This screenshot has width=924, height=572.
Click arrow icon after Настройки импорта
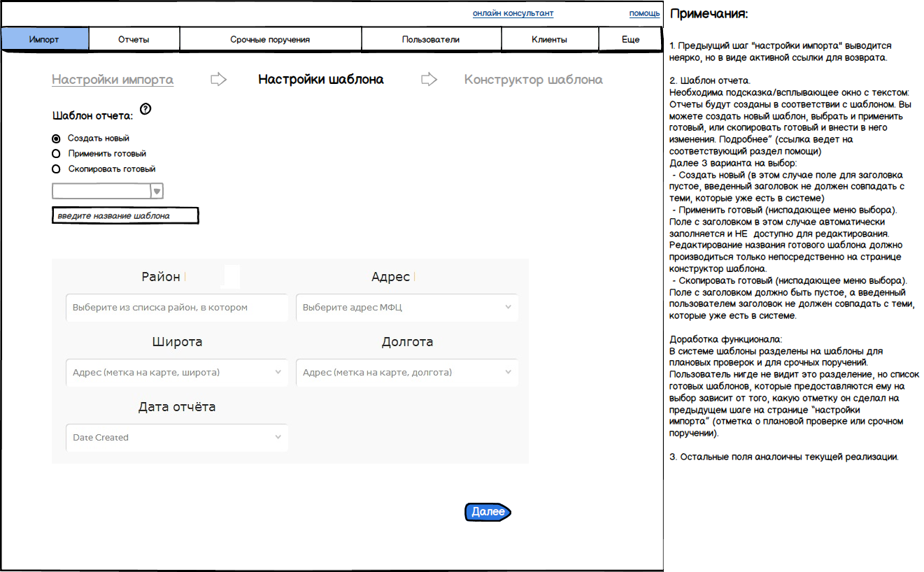tap(219, 79)
